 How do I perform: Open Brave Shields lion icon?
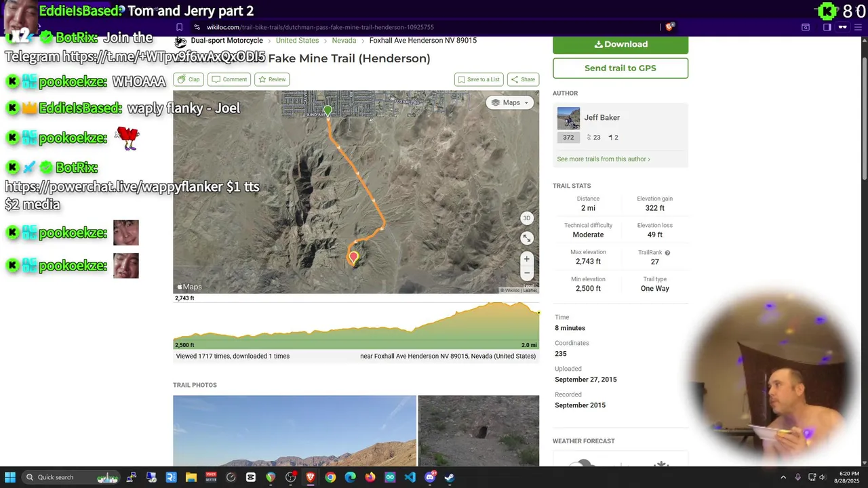pos(669,27)
